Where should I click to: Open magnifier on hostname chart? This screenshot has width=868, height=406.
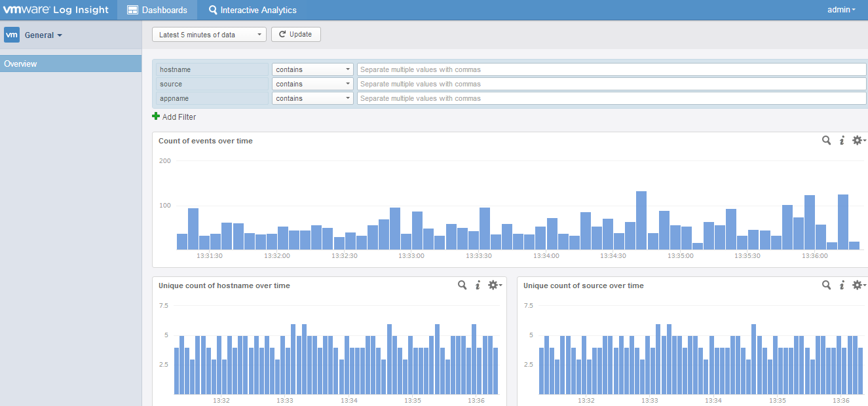(x=462, y=285)
